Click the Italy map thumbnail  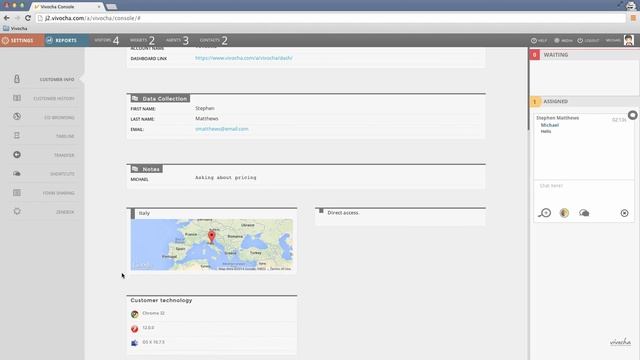(x=211, y=244)
